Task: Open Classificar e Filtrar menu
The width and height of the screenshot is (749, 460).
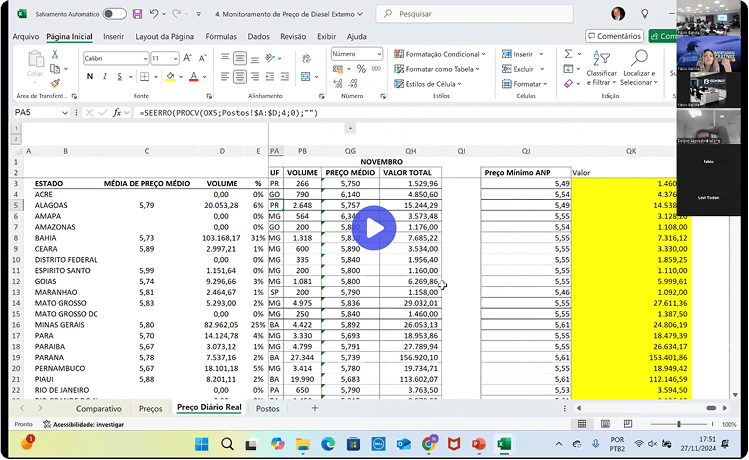Action: [x=601, y=64]
